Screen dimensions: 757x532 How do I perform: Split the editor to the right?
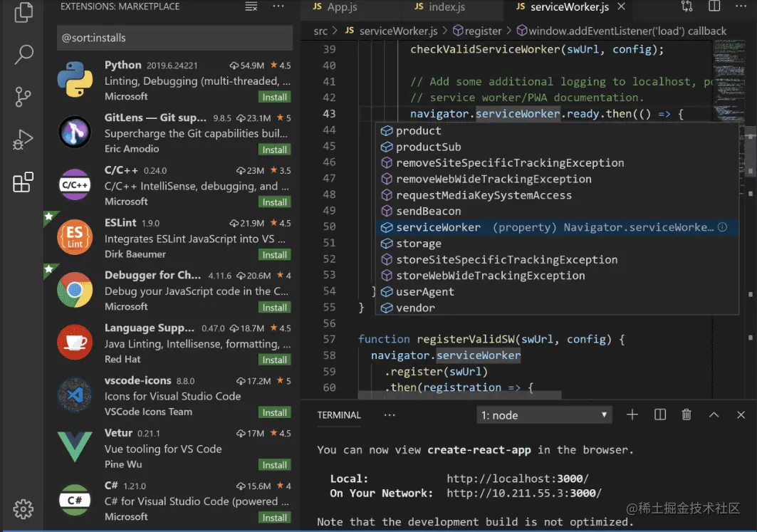tap(714, 6)
